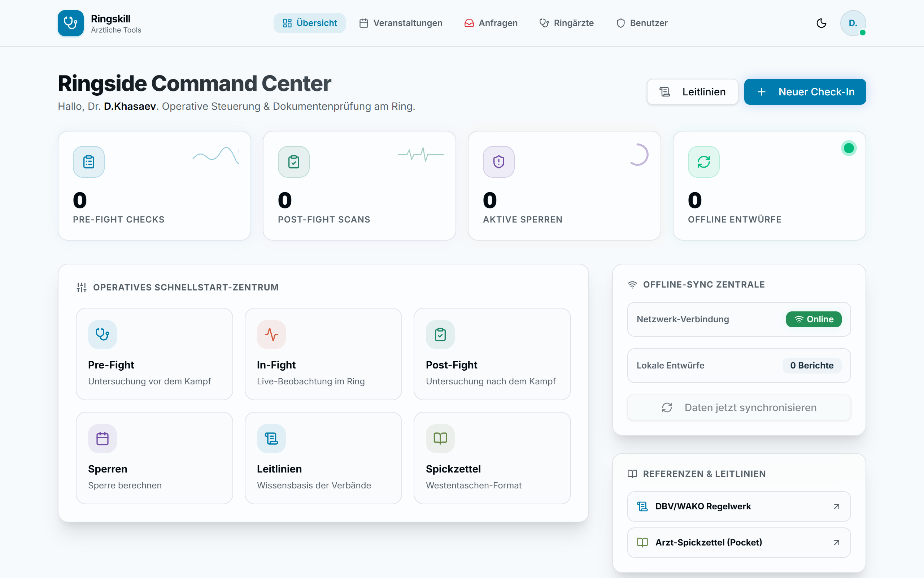Click the sliders icon beside Operatives Schnellstart-Zentrum
924x578 pixels.
(81, 288)
